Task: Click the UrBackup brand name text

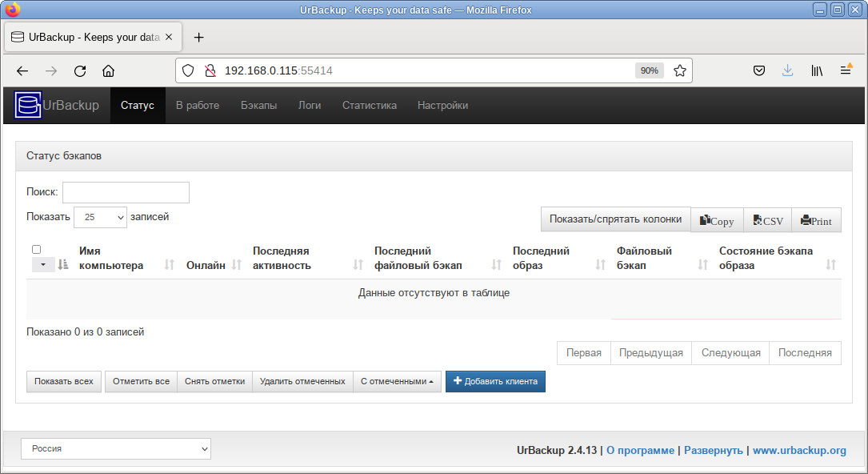Action: click(x=71, y=105)
